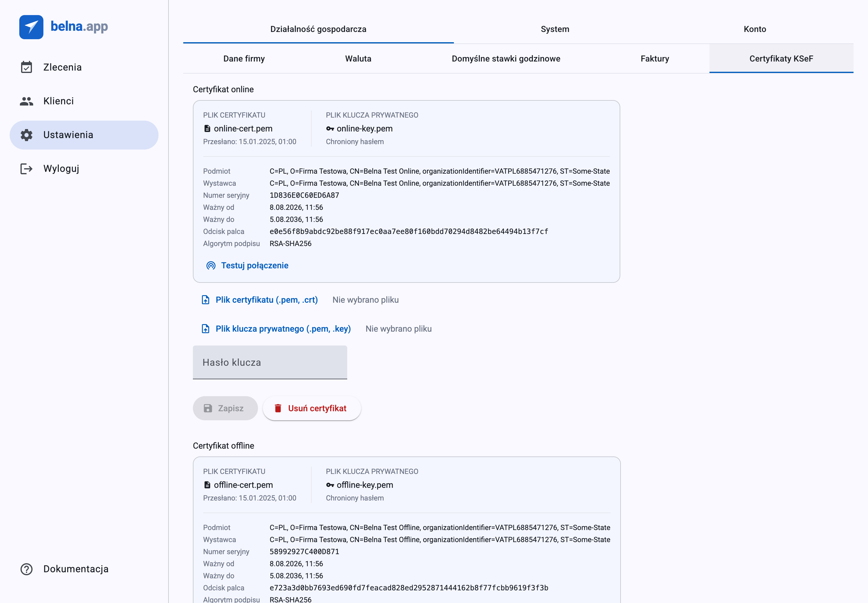Open the Faktury subtab
The image size is (868, 603).
[x=655, y=58]
